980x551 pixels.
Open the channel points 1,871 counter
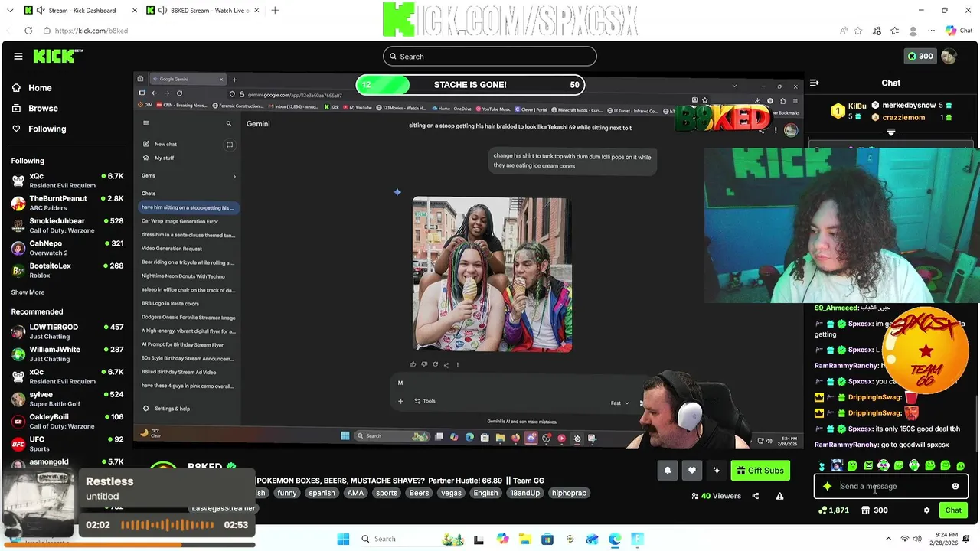834,510
